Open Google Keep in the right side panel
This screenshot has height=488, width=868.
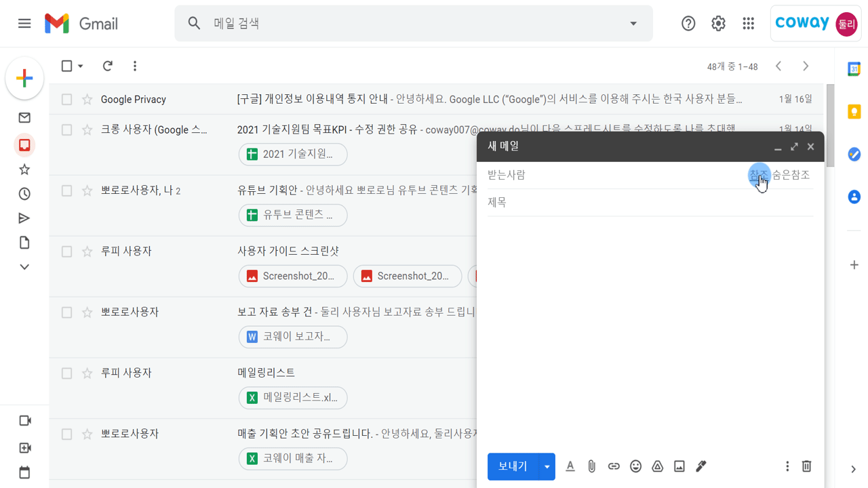854,112
